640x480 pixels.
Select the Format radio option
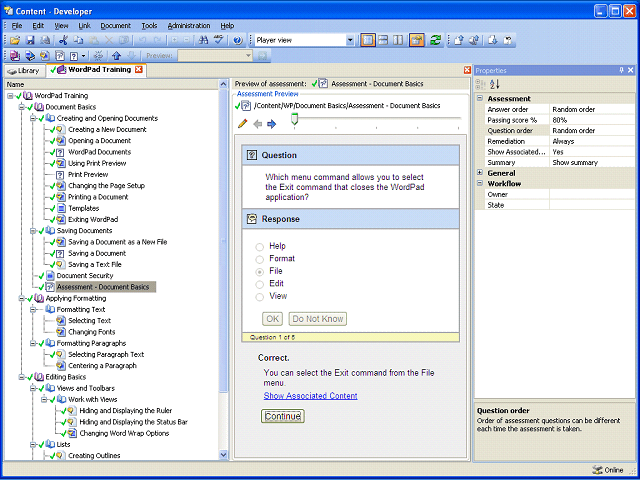pyautogui.click(x=260, y=259)
